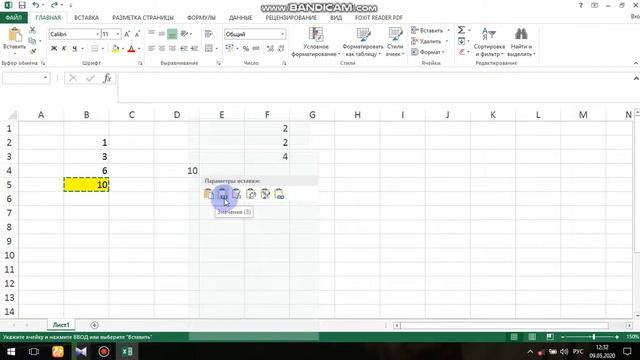Choose the first Paste option icon
640x360 pixels.
point(208,194)
